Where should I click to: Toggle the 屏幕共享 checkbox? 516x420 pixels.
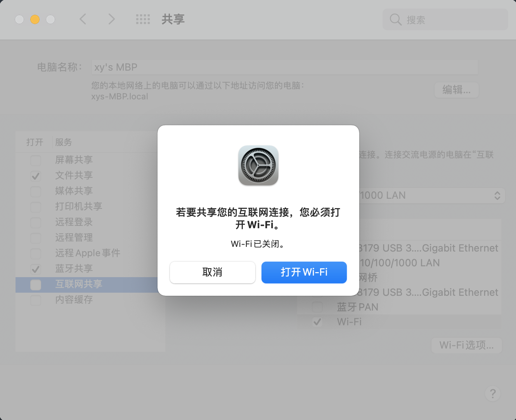[x=36, y=160]
